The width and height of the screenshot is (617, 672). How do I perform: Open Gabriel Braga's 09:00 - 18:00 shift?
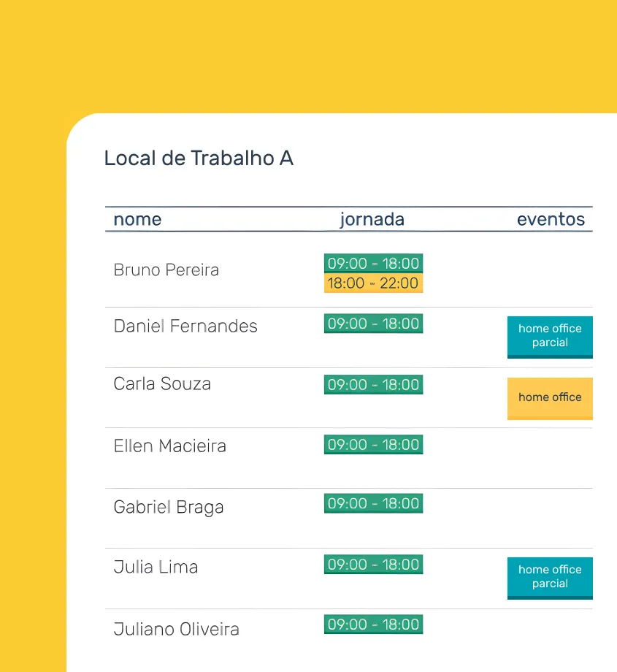(x=373, y=503)
